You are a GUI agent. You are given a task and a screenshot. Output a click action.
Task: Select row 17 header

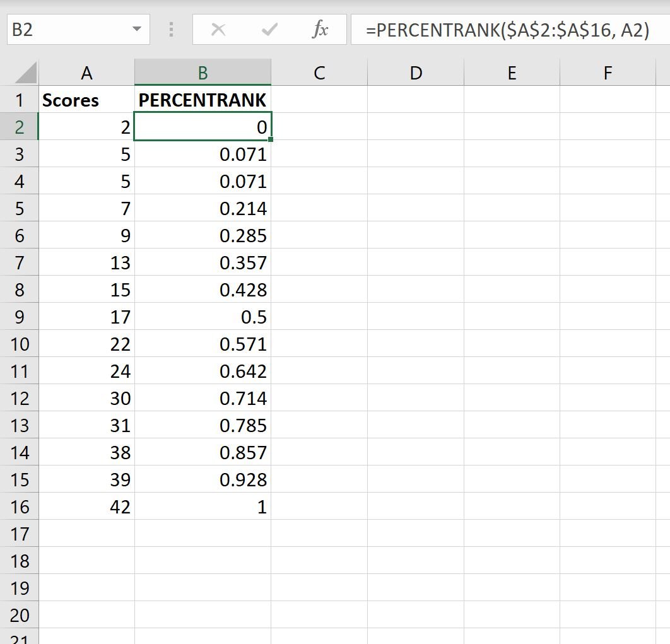tap(19, 534)
